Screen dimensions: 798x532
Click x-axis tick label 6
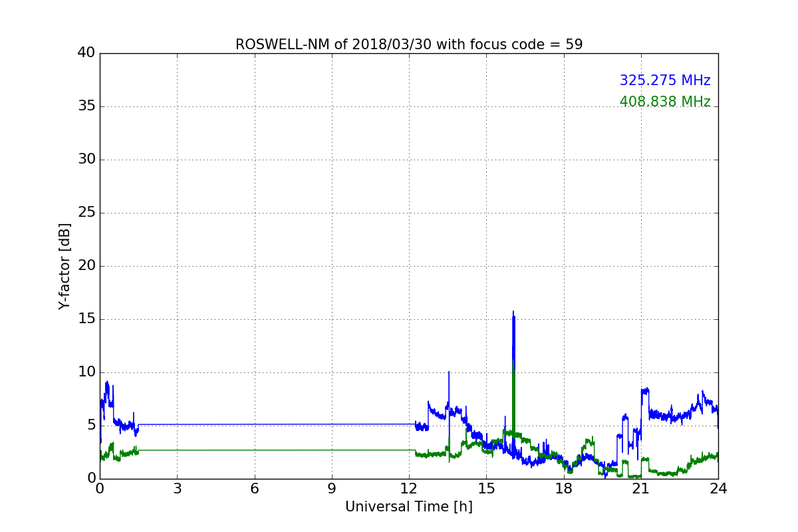[254, 489]
